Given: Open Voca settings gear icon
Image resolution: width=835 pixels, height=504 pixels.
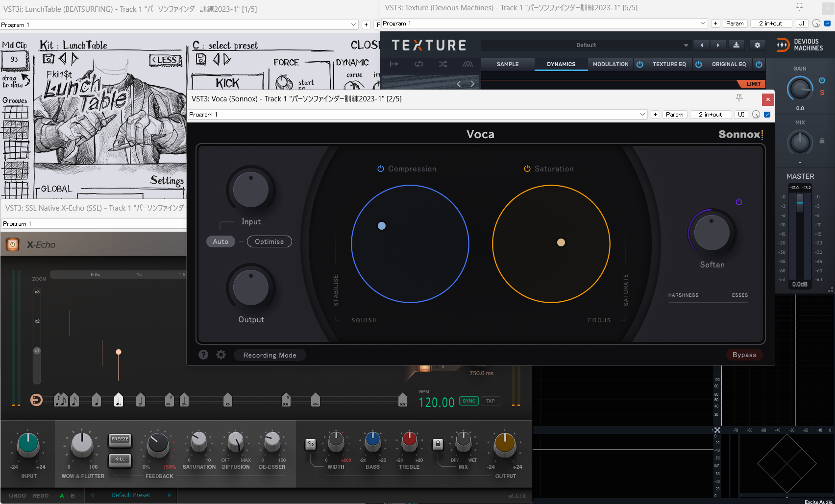Looking at the screenshot, I should 221,355.
